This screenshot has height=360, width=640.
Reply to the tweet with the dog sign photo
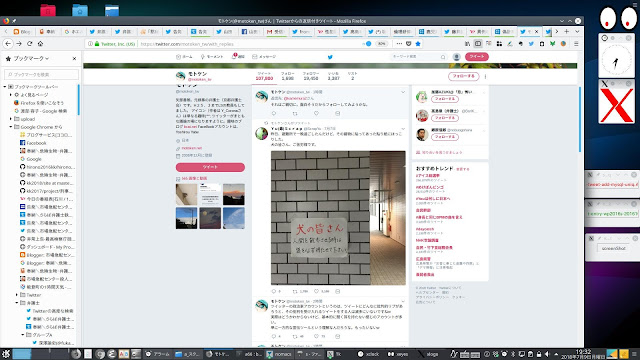coord(273,291)
